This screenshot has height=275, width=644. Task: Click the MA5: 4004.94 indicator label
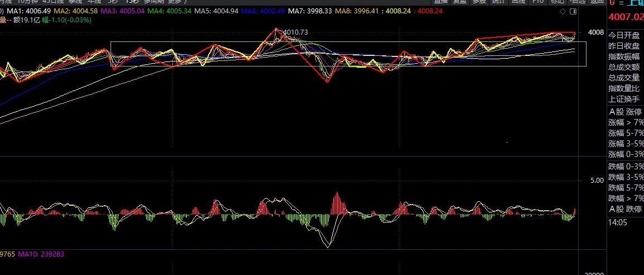coord(216,11)
